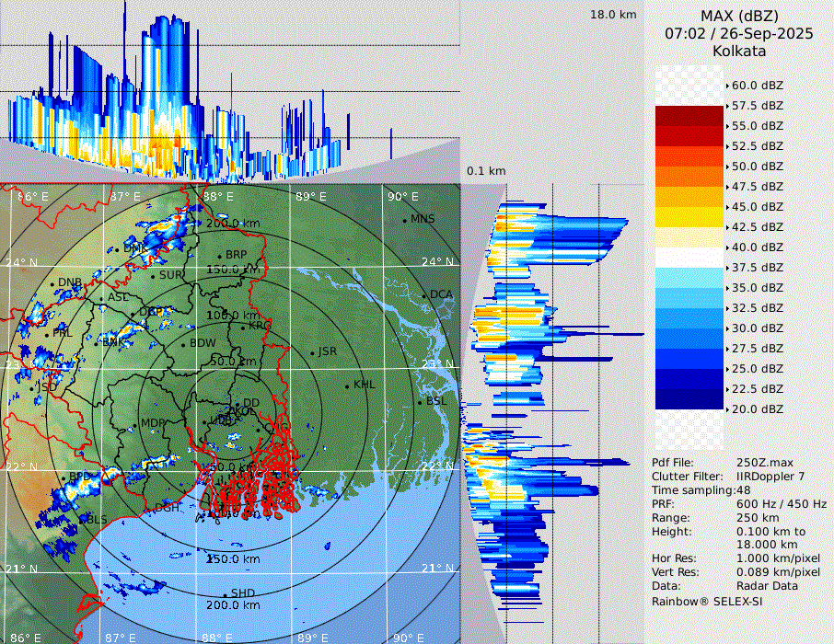Click the MDP station marker
Screen dimensions: 834x644
[x=134, y=424]
